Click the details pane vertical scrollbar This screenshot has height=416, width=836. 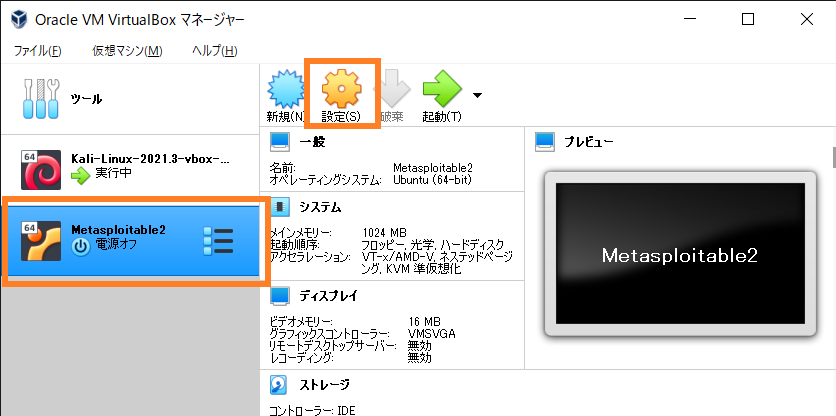pos(833,158)
